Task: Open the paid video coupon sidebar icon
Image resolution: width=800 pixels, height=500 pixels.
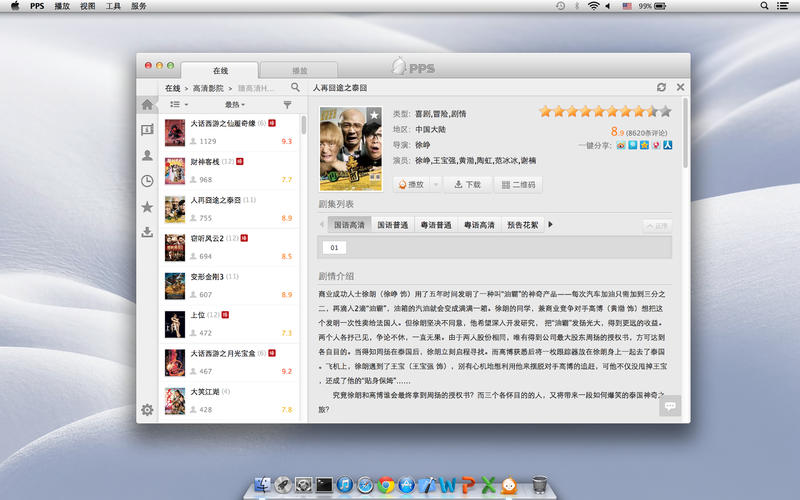Action: pos(147,130)
